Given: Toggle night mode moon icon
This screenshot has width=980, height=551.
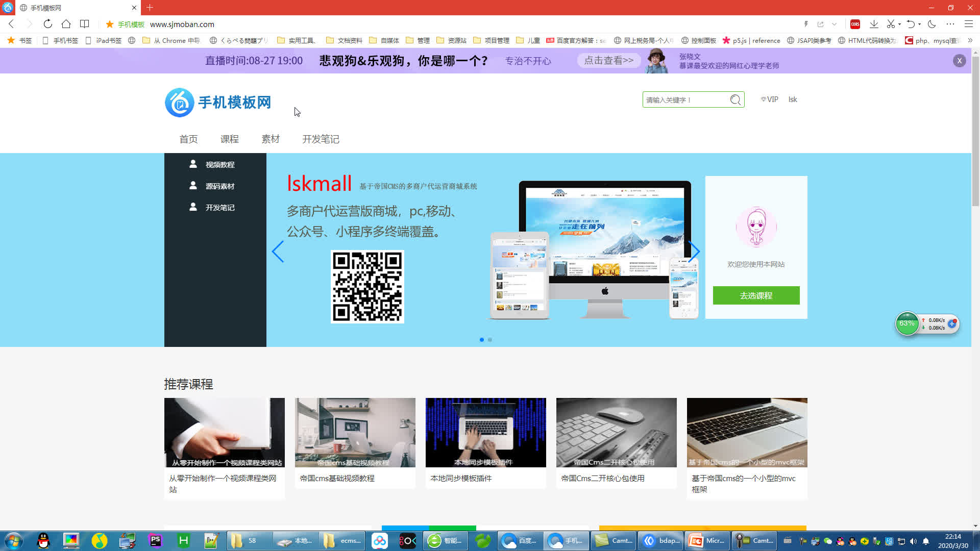Looking at the screenshot, I should tap(932, 24).
